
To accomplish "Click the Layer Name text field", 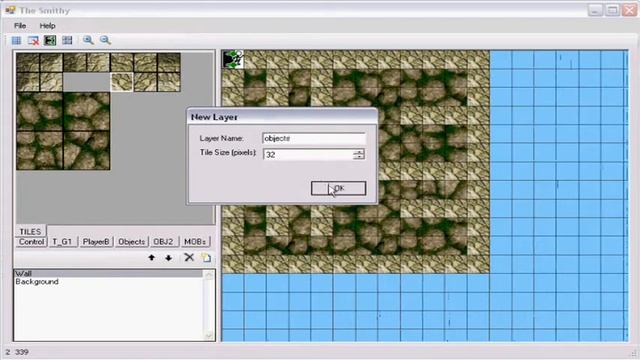I will (313, 138).
